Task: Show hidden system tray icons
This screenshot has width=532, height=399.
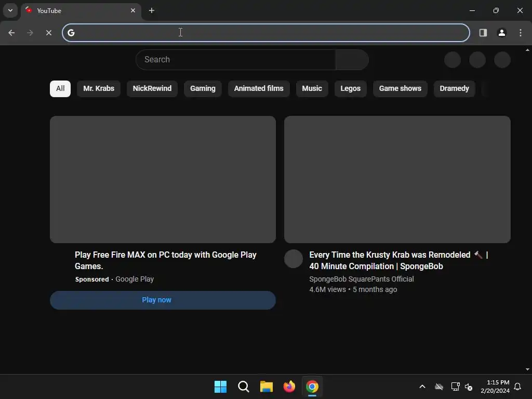Action: pos(422,387)
